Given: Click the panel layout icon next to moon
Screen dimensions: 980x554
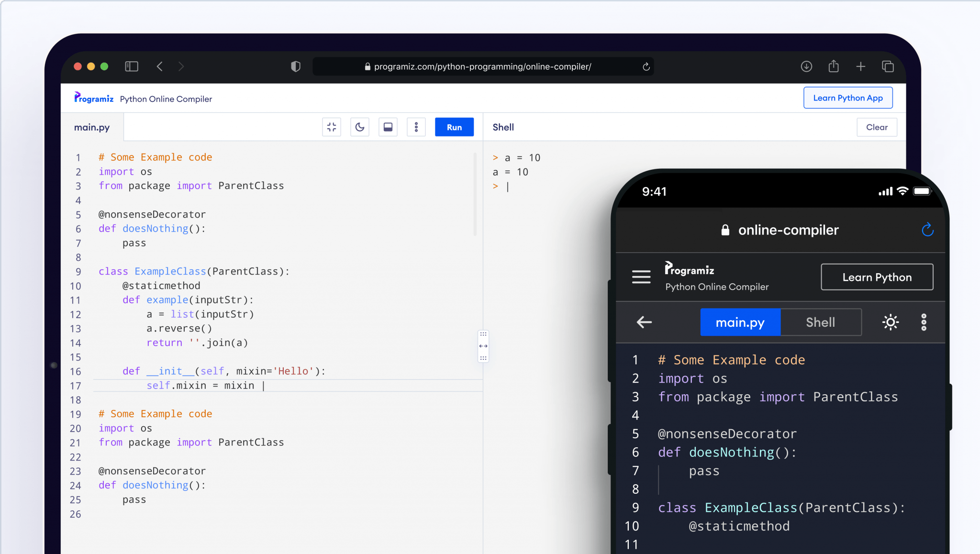Looking at the screenshot, I should [388, 127].
